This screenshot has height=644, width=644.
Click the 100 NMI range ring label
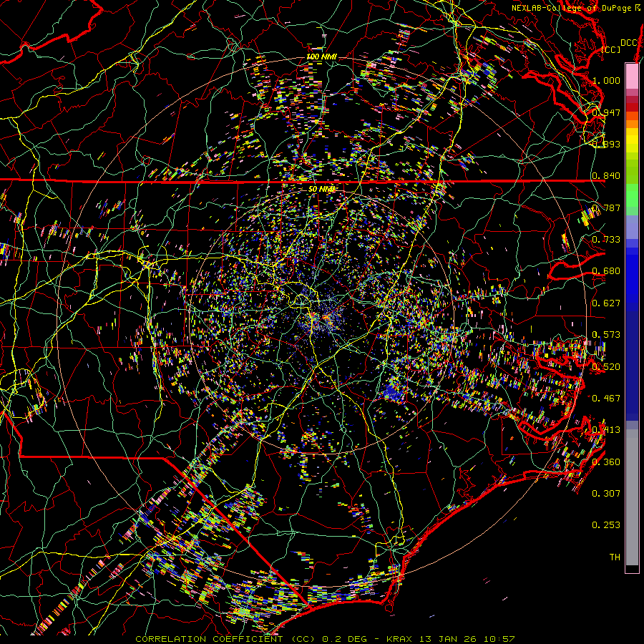pos(321,57)
